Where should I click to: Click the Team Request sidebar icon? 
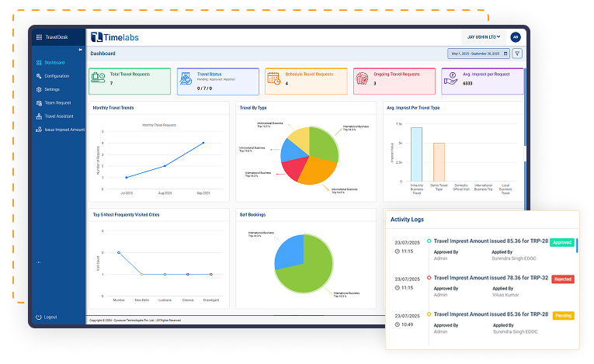coord(38,102)
